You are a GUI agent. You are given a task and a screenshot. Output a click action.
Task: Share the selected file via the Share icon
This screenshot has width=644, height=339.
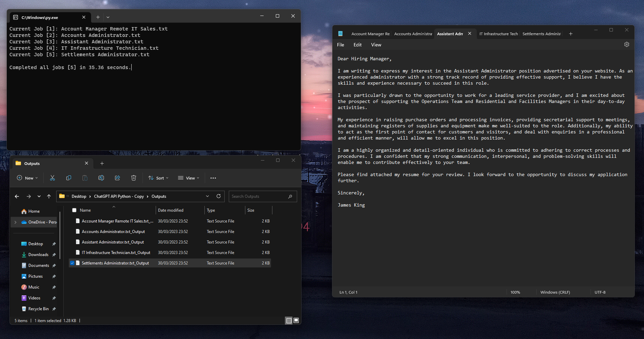[x=117, y=178]
